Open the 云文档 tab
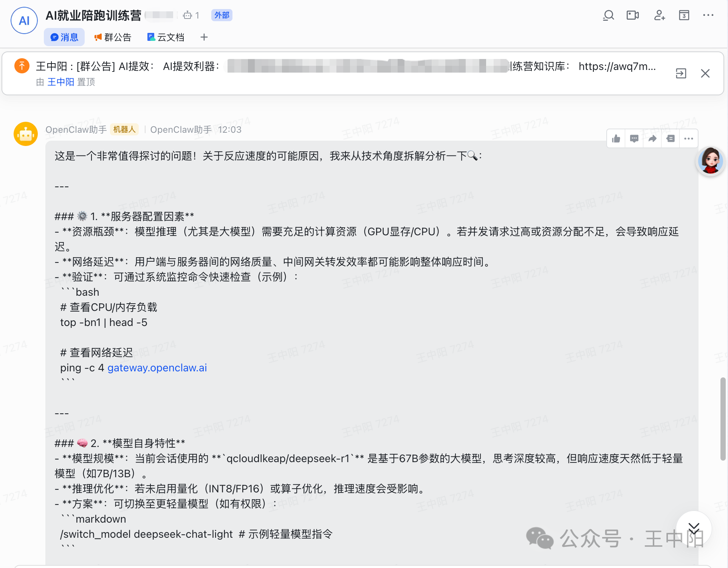 click(x=166, y=37)
